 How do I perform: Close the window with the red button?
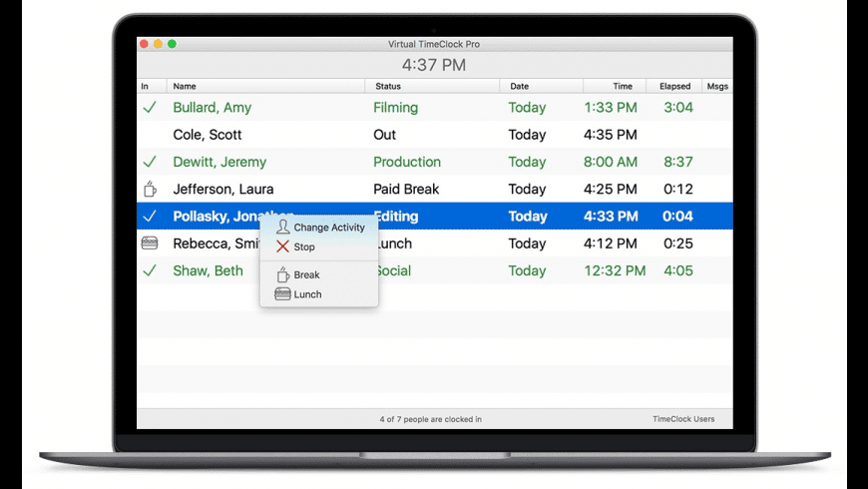coord(144,44)
